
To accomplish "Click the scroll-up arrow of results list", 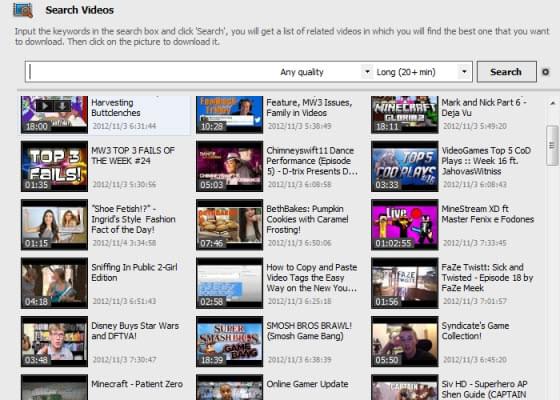I will (552, 103).
